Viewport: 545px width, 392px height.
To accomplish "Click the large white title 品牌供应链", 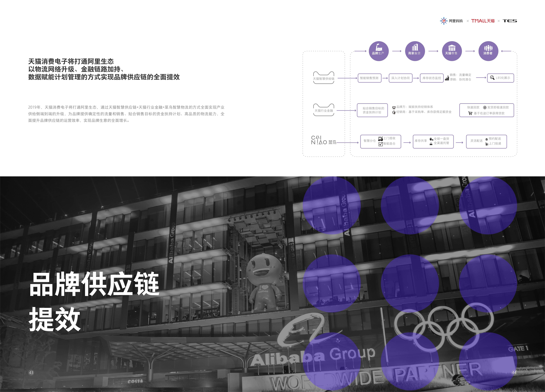I will point(94,284).
